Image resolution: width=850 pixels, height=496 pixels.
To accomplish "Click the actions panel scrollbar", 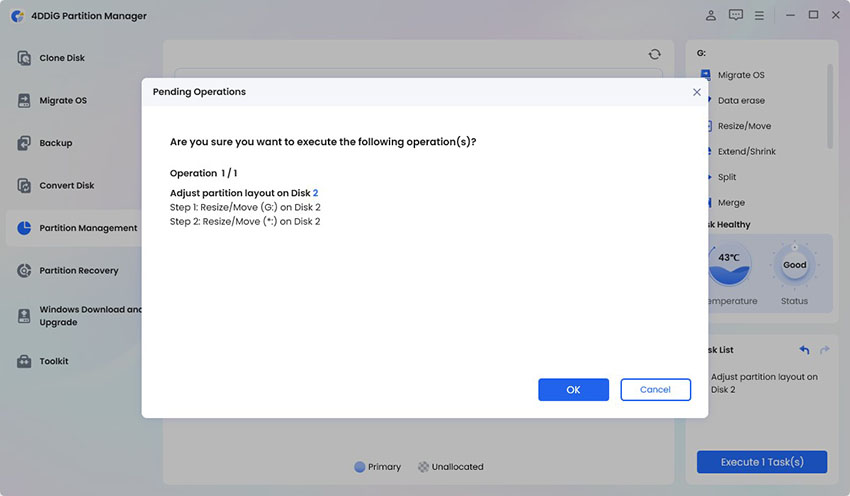I will pyautogui.click(x=829, y=106).
